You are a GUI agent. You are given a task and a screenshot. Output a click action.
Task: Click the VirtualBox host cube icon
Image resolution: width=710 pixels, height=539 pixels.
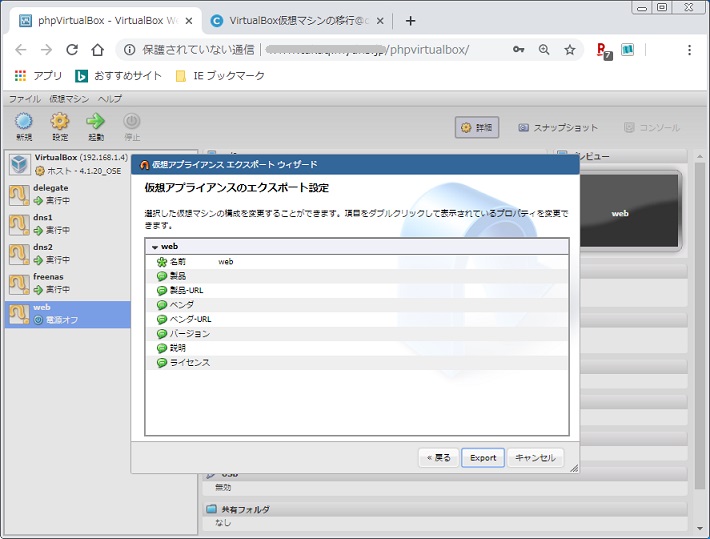[19, 164]
